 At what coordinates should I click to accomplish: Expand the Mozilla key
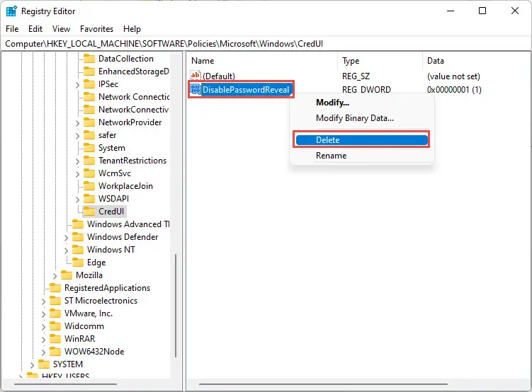(x=55, y=276)
